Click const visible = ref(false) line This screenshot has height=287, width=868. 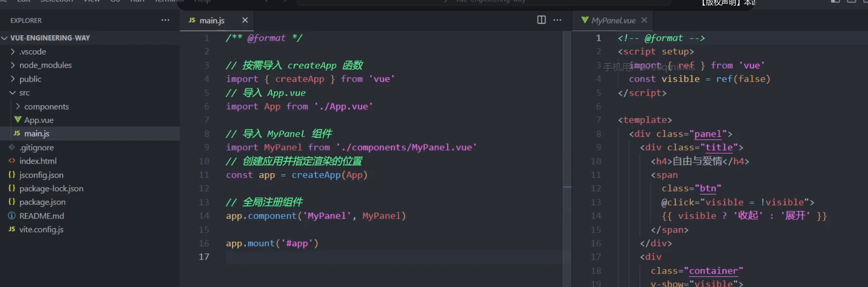coord(700,79)
